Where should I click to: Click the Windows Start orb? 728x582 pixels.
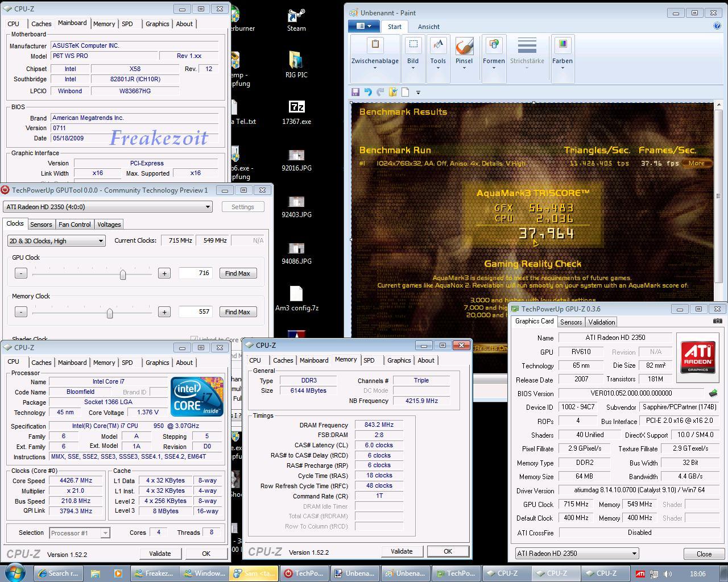click(x=15, y=573)
